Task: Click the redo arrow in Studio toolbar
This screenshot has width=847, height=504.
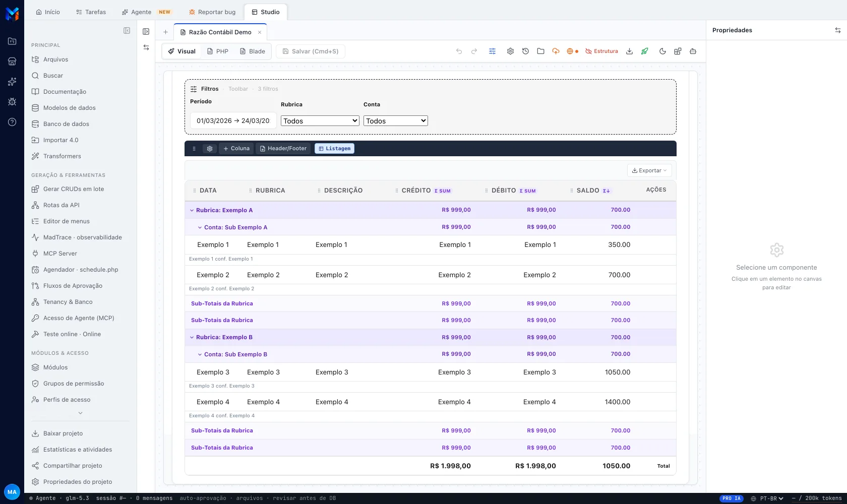Action: pyautogui.click(x=474, y=51)
